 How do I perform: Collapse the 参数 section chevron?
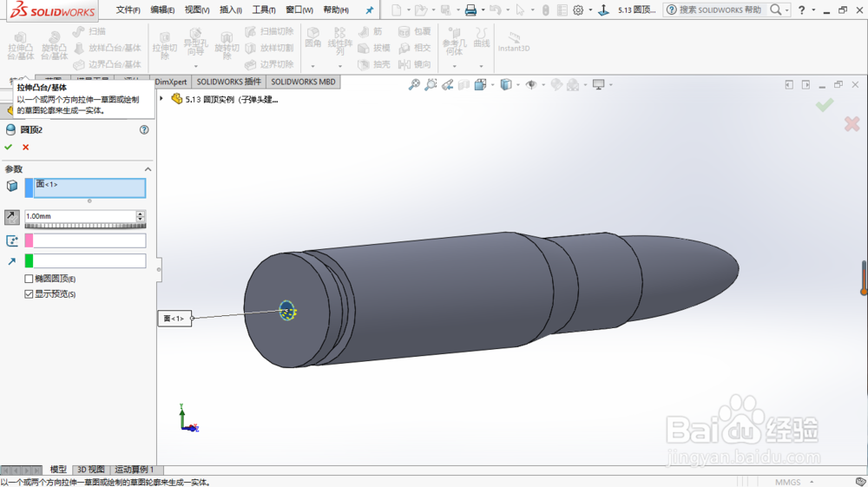click(x=148, y=169)
